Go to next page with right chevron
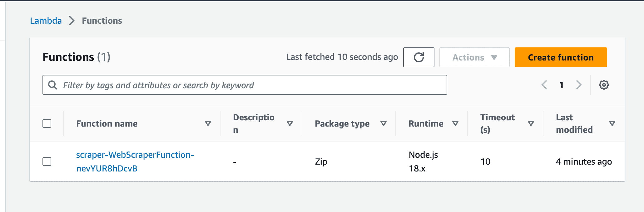Screen dimensions: 644x212 point(579,84)
